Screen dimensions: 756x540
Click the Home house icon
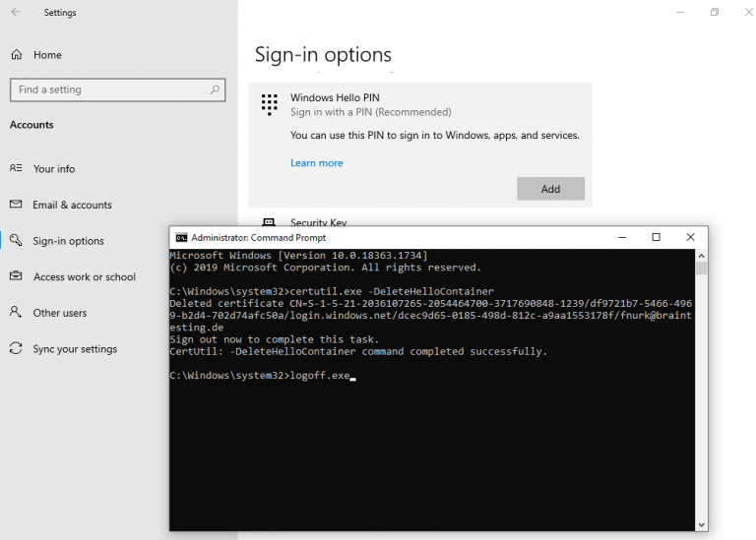[17, 54]
